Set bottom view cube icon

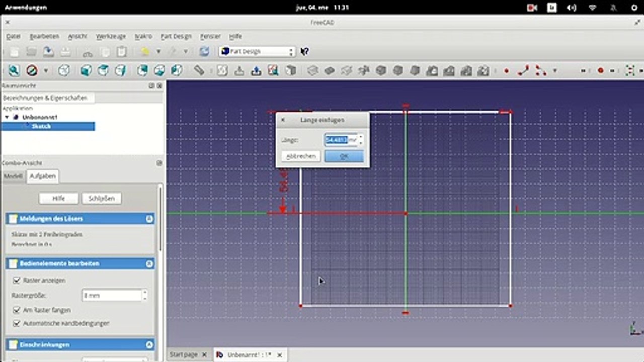159,70
